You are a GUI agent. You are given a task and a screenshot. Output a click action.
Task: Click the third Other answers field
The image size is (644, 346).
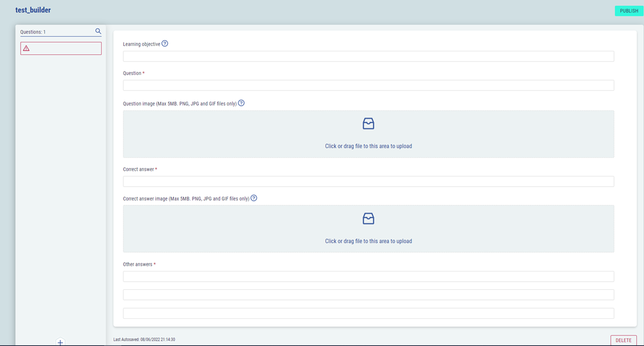coord(368,313)
